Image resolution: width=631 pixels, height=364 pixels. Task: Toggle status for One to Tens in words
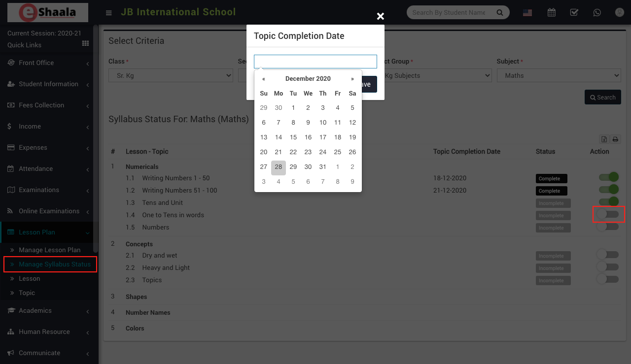coord(607,214)
